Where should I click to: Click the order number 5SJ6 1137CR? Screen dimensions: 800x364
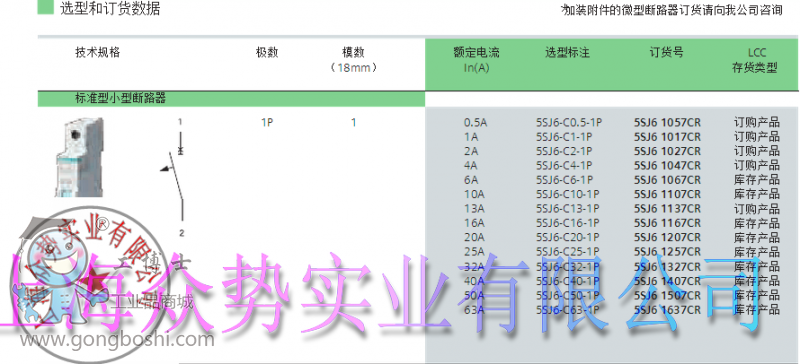pos(667,208)
